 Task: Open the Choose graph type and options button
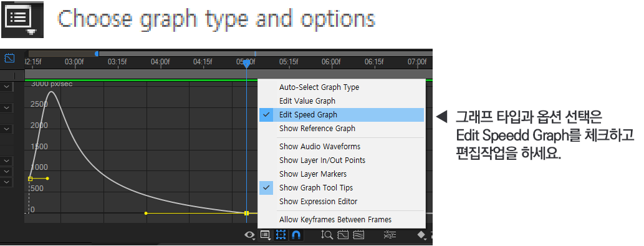click(x=266, y=235)
